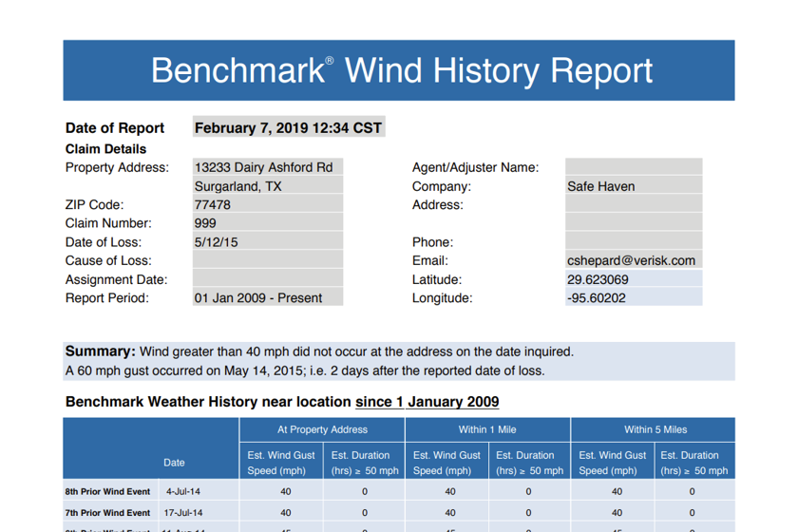The height and width of the screenshot is (532, 798).
Task: Click the Within 1 Mile column group header
Action: point(487,429)
